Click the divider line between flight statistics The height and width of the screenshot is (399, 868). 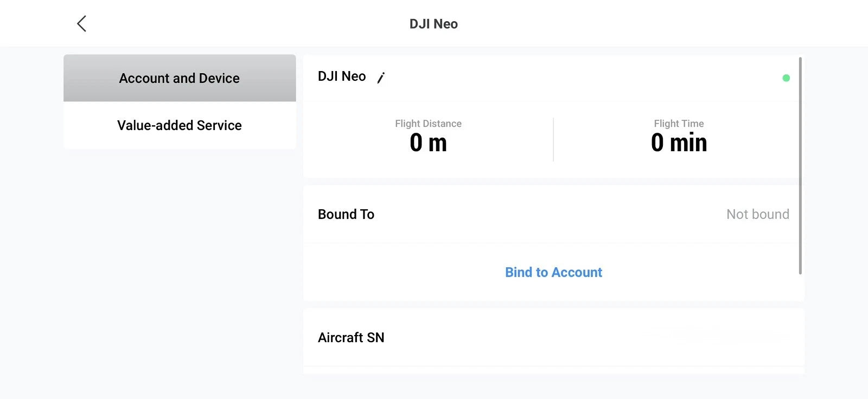[x=553, y=139]
